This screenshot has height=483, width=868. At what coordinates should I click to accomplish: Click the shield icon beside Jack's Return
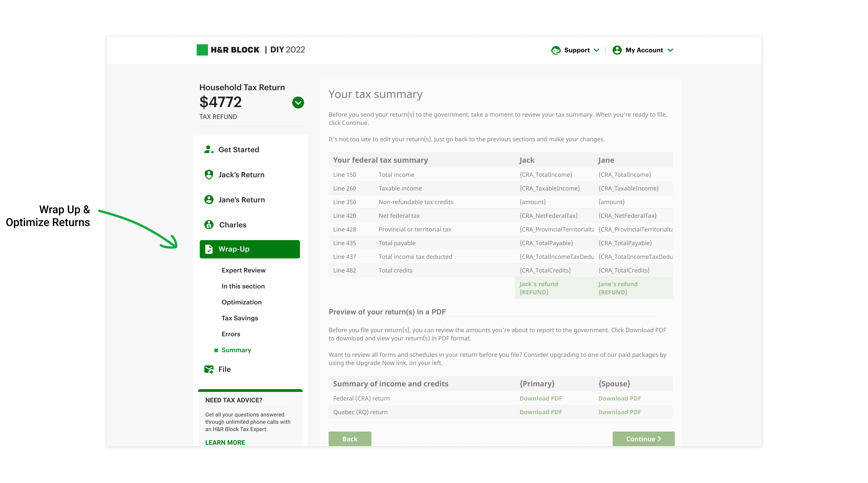tap(208, 174)
